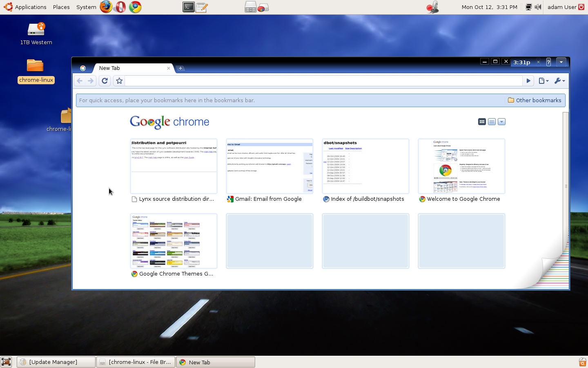Image resolution: width=588 pixels, height=368 pixels.
Task: Launch Firefox from the top panel
Action: point(106,7)
